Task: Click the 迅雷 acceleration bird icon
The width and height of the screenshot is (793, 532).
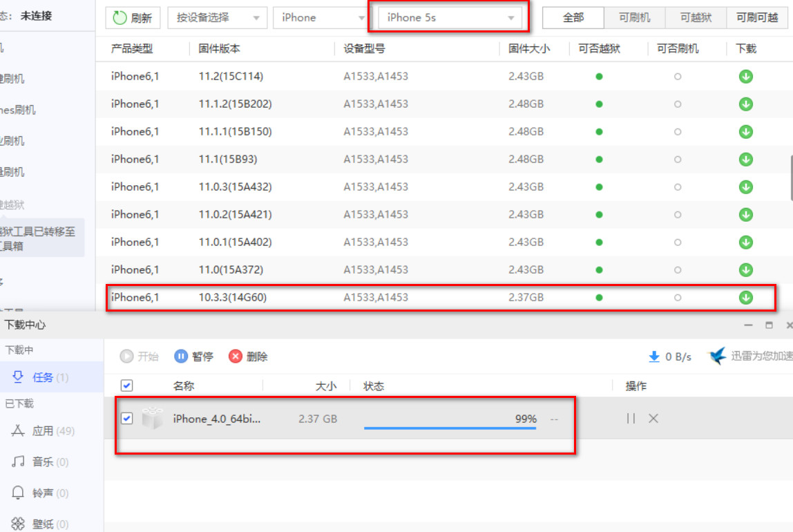Action: [717, 356]
